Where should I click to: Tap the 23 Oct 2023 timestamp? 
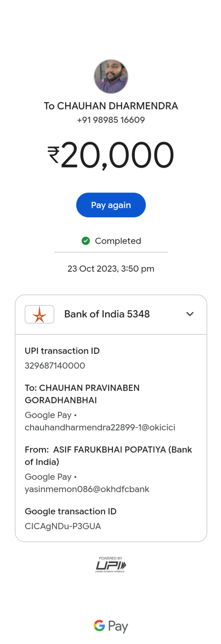pyautogui.click(x=111, y=269)
